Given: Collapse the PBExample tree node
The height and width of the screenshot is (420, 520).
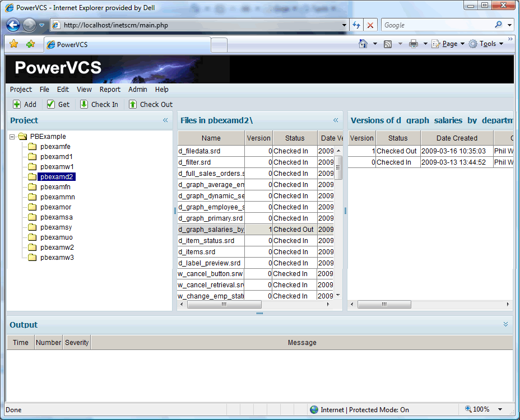Looking at the screenshot, I should [12, 137].
